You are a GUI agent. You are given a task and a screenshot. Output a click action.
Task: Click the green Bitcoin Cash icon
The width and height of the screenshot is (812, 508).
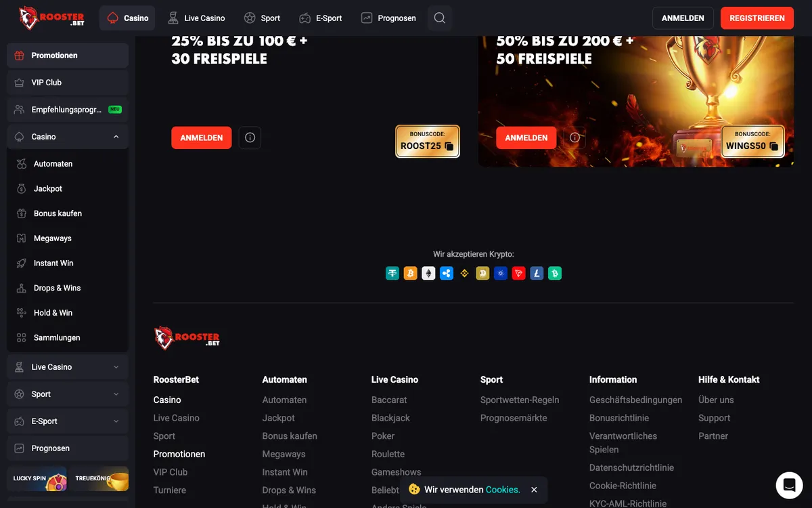pos(555,274)
